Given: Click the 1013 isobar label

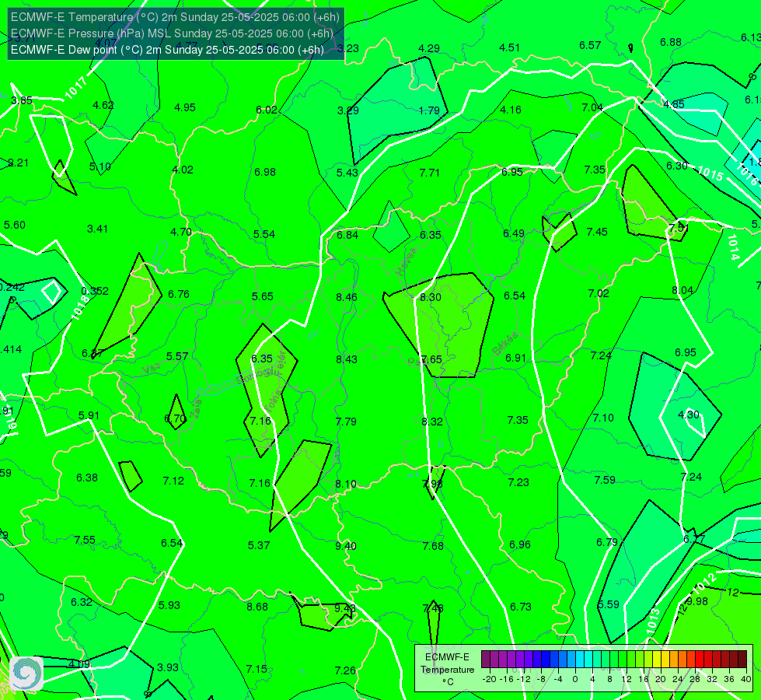Looking at the screenshot, I should pyautogui.click(x=653, y=621).
